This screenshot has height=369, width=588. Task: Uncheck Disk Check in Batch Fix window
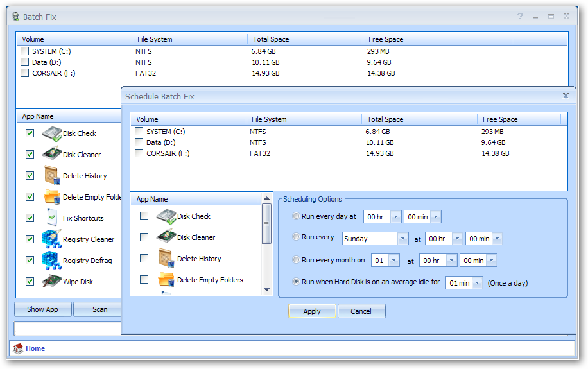tap(30, 133)
